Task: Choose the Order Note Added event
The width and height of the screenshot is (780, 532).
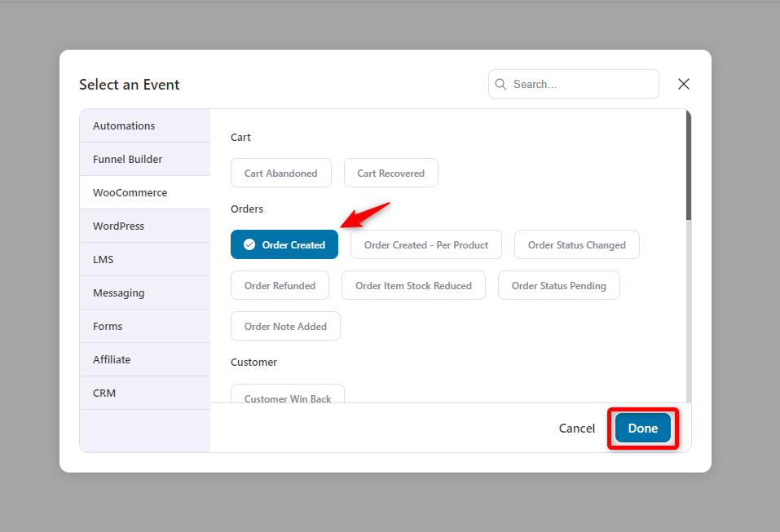Action: [285, 326]
